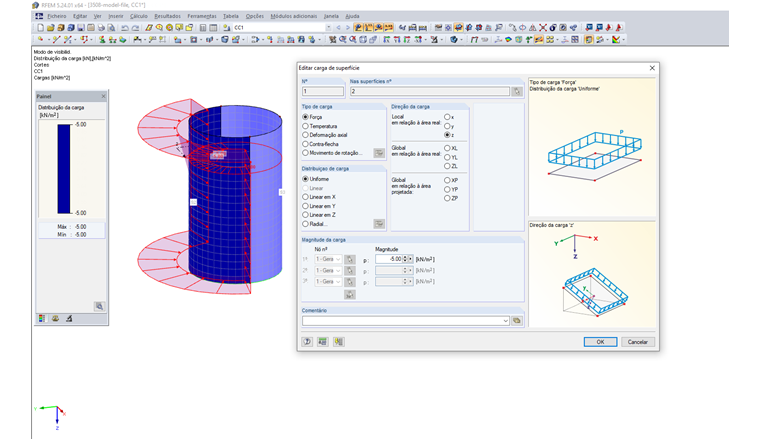This screenshot has height=439, width=760.
Task: Open the Ferramentas menu
Action: point(202,16)
